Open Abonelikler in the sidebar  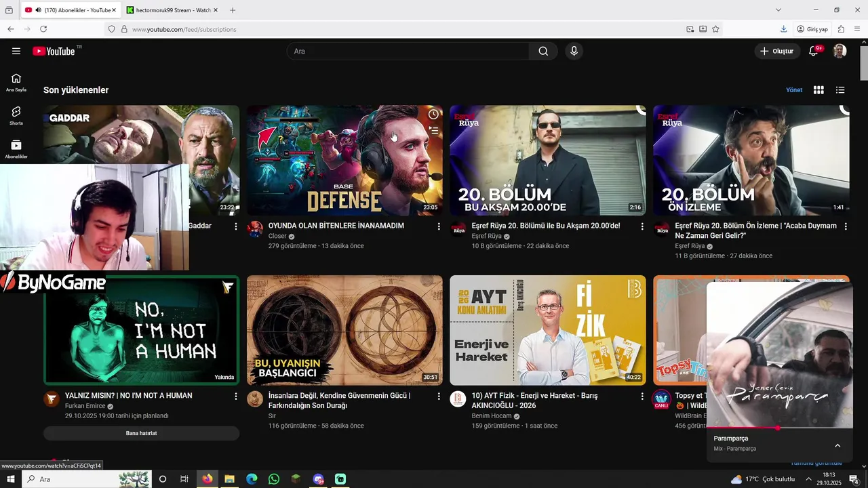pos(16,150)
